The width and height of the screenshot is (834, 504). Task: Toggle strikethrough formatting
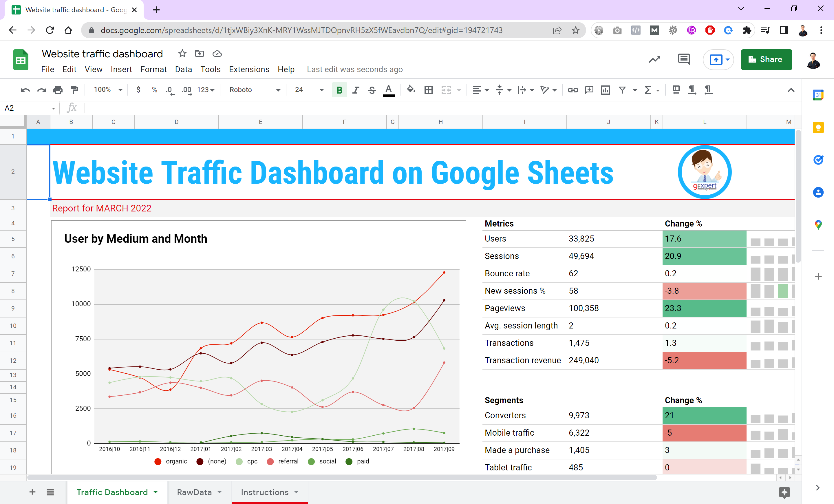click(371, 90)
